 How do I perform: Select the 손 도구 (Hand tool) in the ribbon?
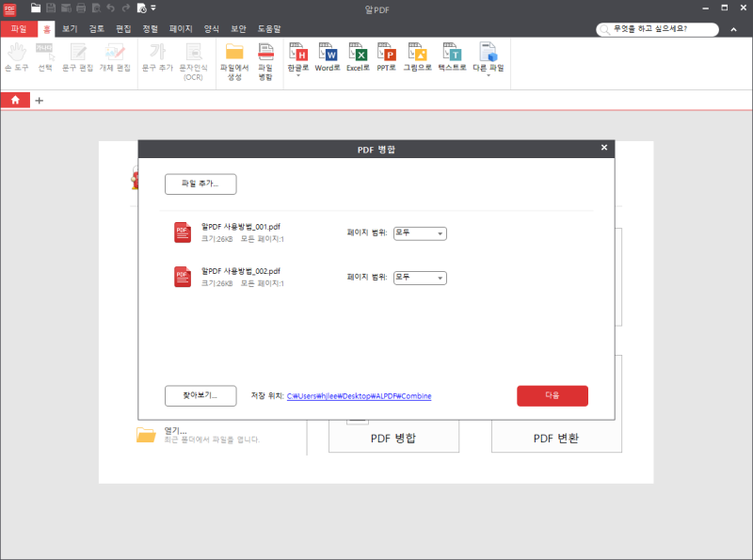click(x=16, y=58)
